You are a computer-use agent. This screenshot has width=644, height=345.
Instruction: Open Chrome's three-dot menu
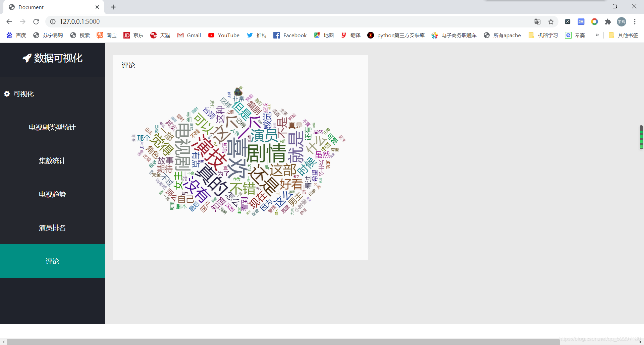(635, 21)
